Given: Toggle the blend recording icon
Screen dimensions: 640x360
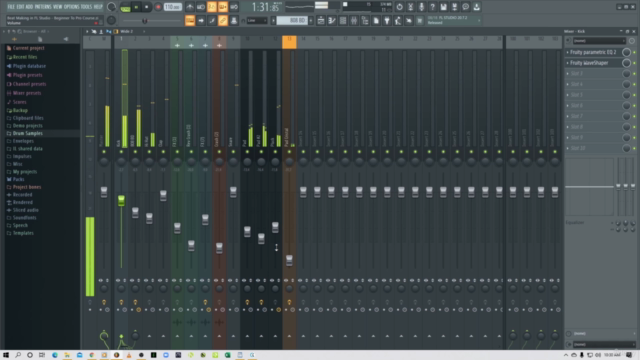Looking at the screenshot, I should [223, 7].
